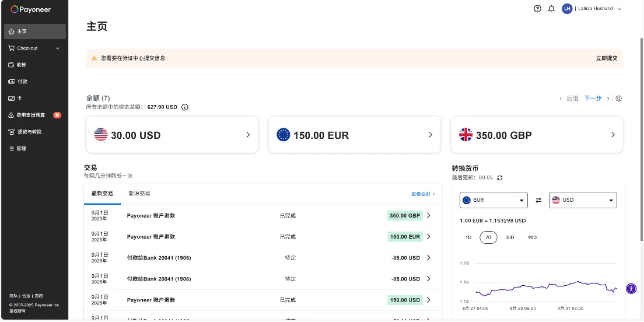Click the page vertical scrollbar

(x=642, y=139)
